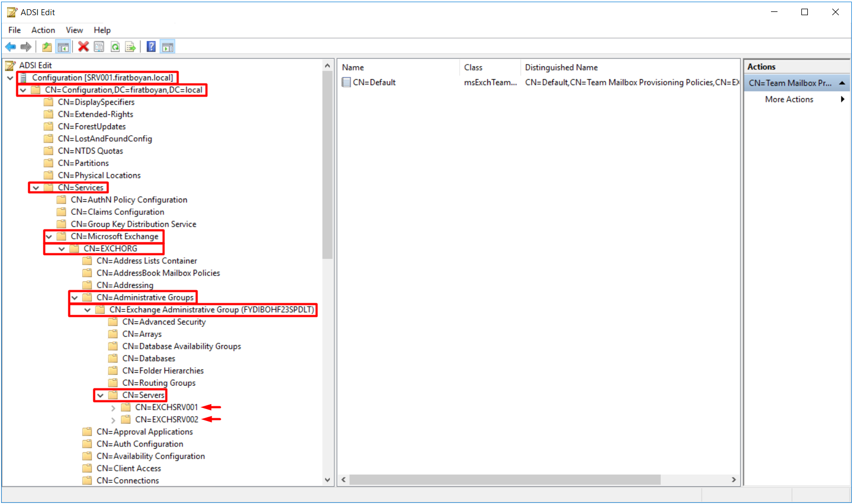The height and width of the screenshot is (504, 854).
Task: Collapse the CN=Microsoft Exchange node
Action: 49,237
